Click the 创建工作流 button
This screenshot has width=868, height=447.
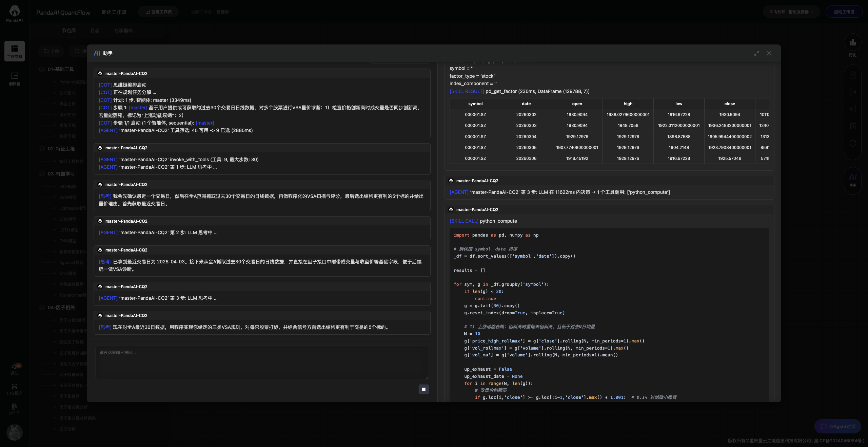click(159, 12)
